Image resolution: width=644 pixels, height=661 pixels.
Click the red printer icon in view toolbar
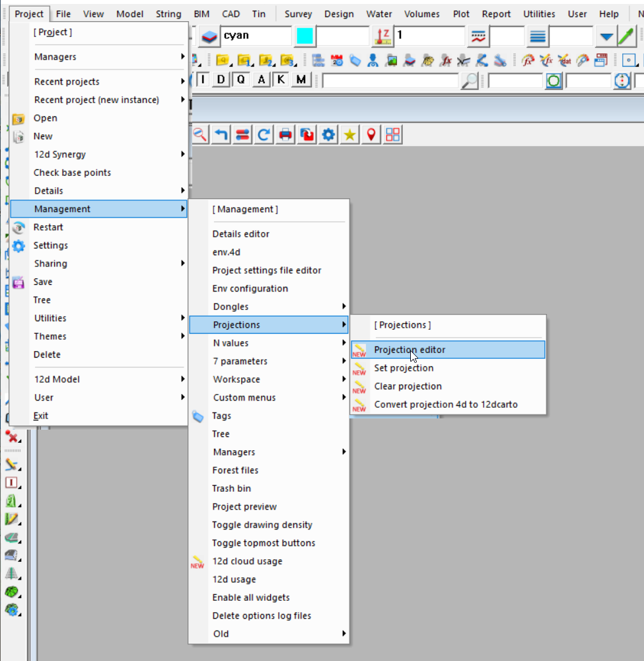[285, 135]
